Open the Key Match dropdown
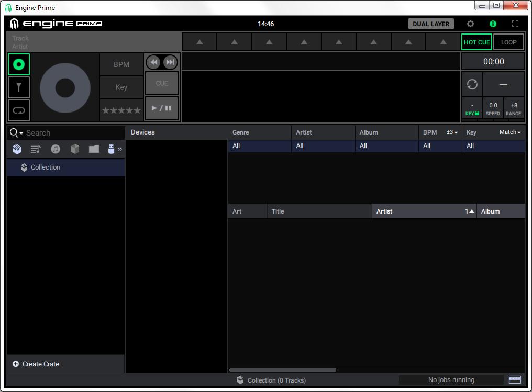This screenshot has width=532, height=392. click(510, 132)
